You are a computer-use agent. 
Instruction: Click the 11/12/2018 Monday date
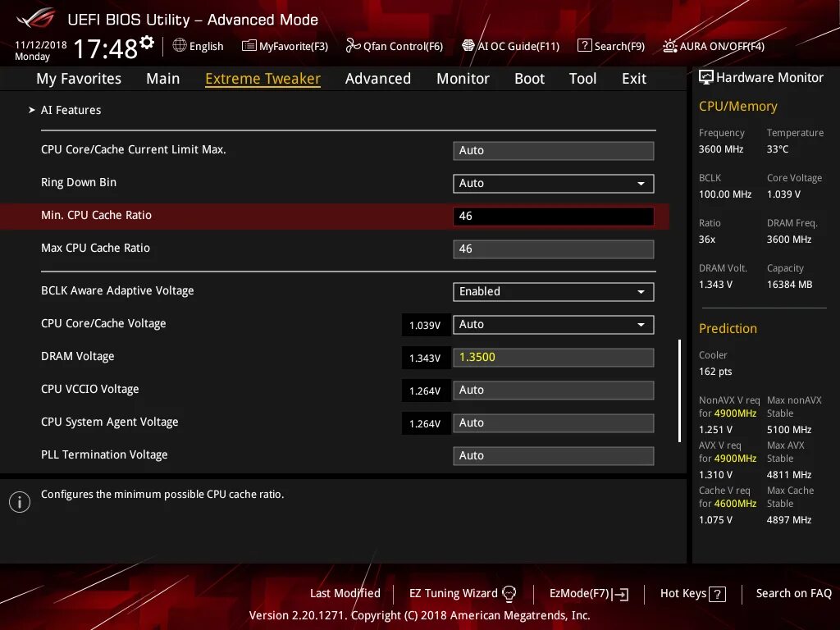(41, 50)
